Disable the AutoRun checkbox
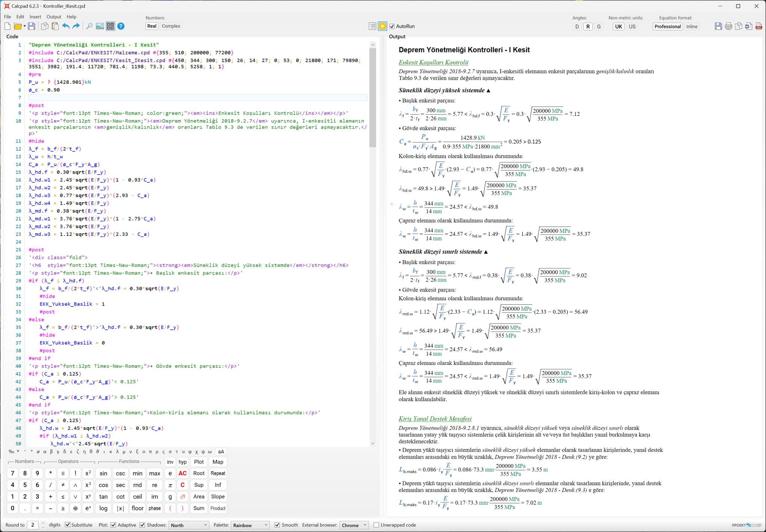766x532 pixels. tap(392, 27)
